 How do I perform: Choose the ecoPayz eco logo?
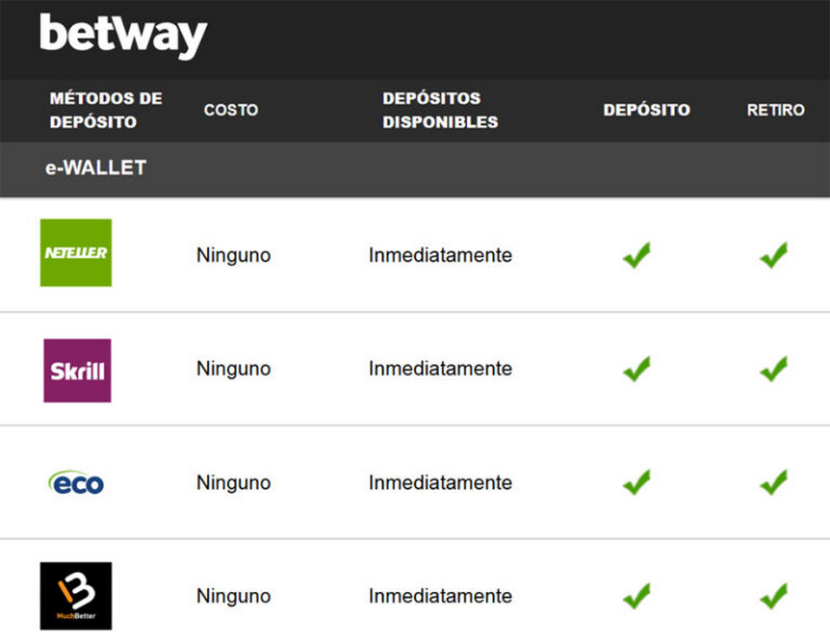click(76, 483)
